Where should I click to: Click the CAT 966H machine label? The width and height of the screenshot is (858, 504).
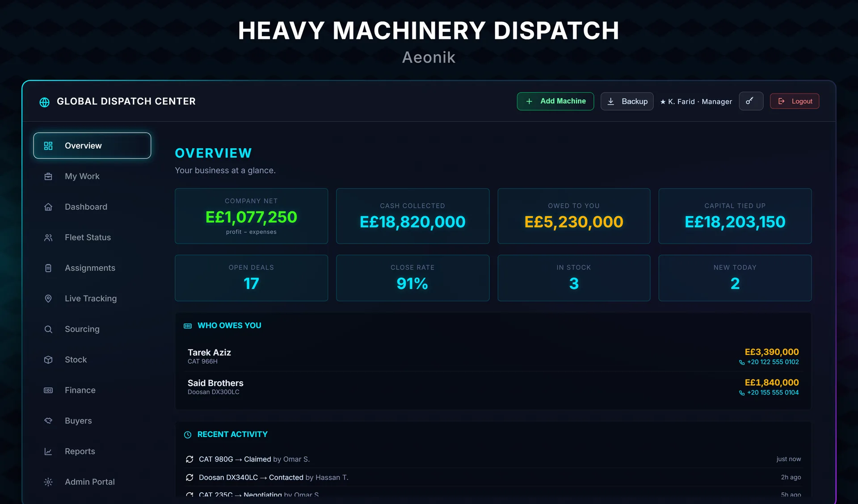tap(202, 361)
